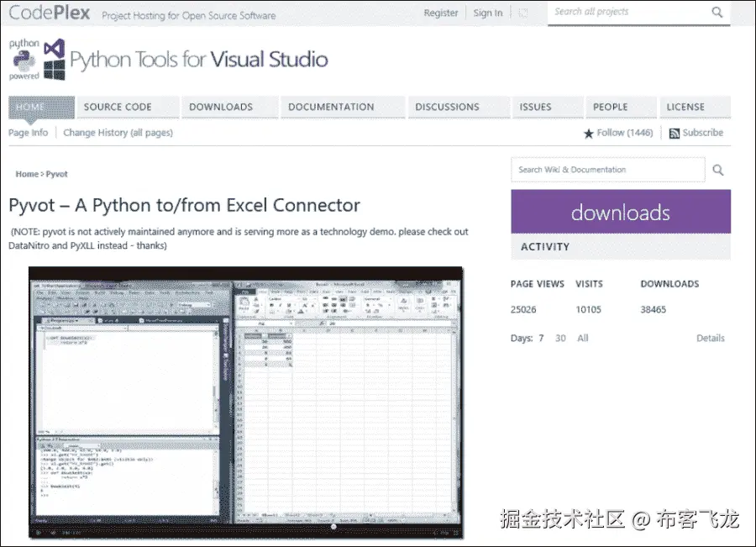The width and height of the screenshot is (756, 547).
Task: Open the activity Details link
Action: coord(710,338)
